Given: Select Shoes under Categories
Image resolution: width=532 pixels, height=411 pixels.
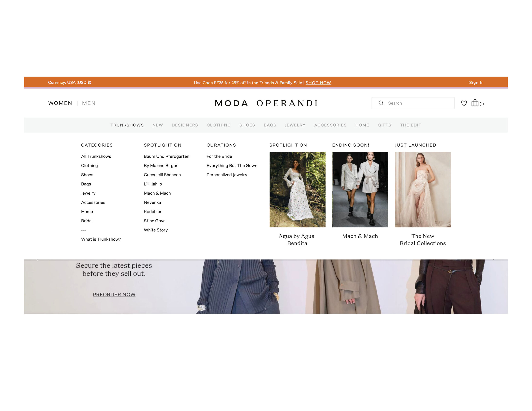Looking at the screenshot, I should [x=87, y=175].
